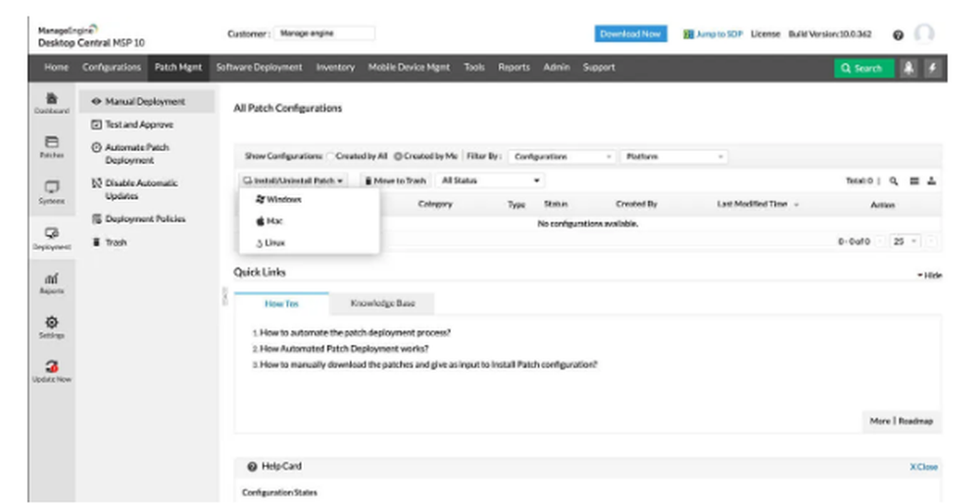Open the user profile avatar
The height and width of the screenshot is (504, 980).
click(924, 33)
